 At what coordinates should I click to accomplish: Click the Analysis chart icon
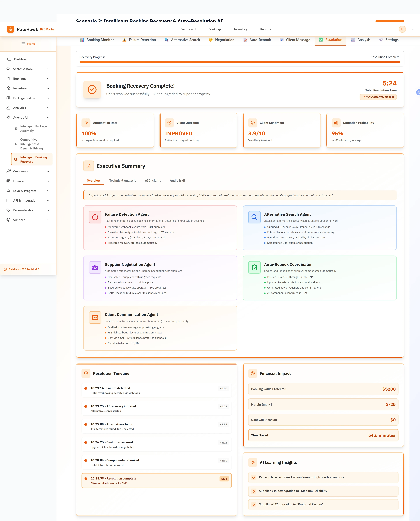point(353,40)
